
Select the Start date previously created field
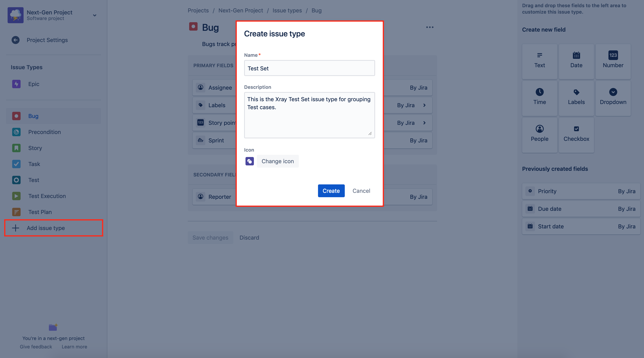coord(581,226)
